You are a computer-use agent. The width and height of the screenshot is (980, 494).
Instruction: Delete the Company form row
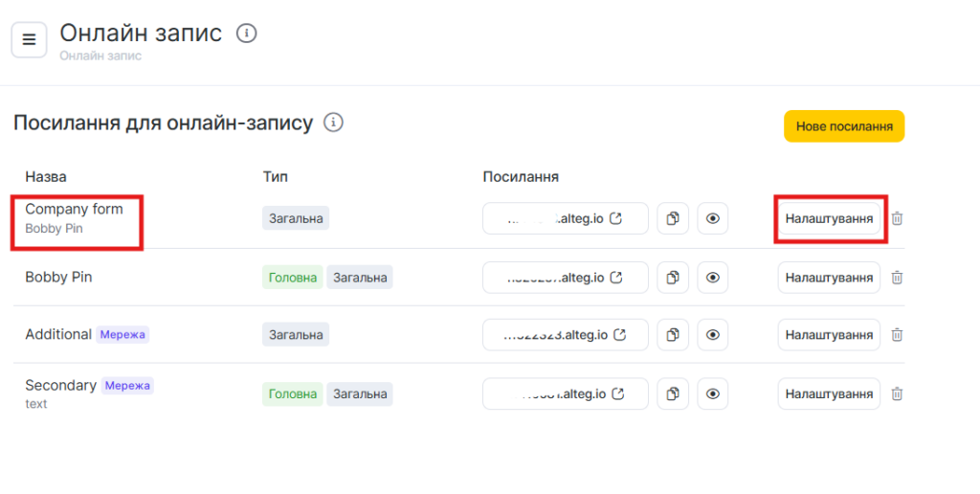897,218
